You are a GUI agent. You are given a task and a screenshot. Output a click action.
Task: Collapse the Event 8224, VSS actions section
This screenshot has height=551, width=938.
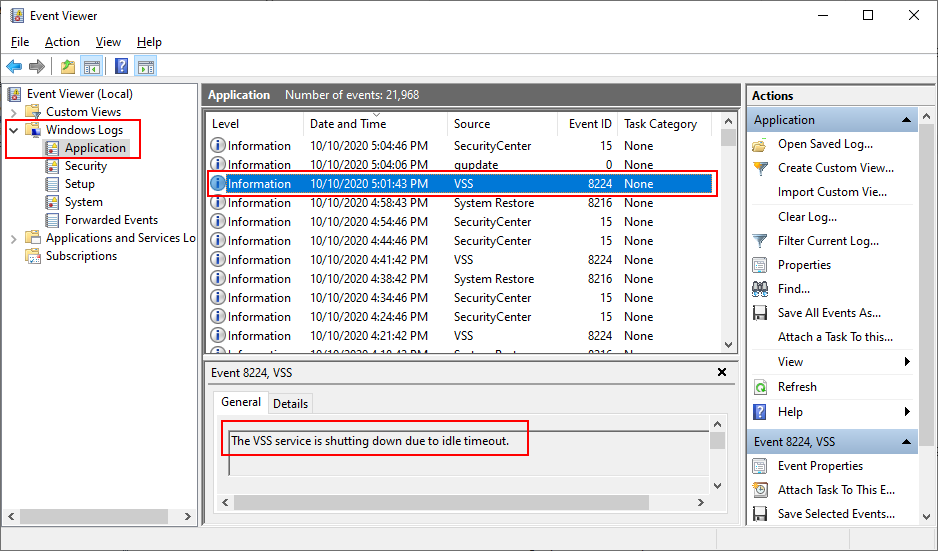point(906,442)
